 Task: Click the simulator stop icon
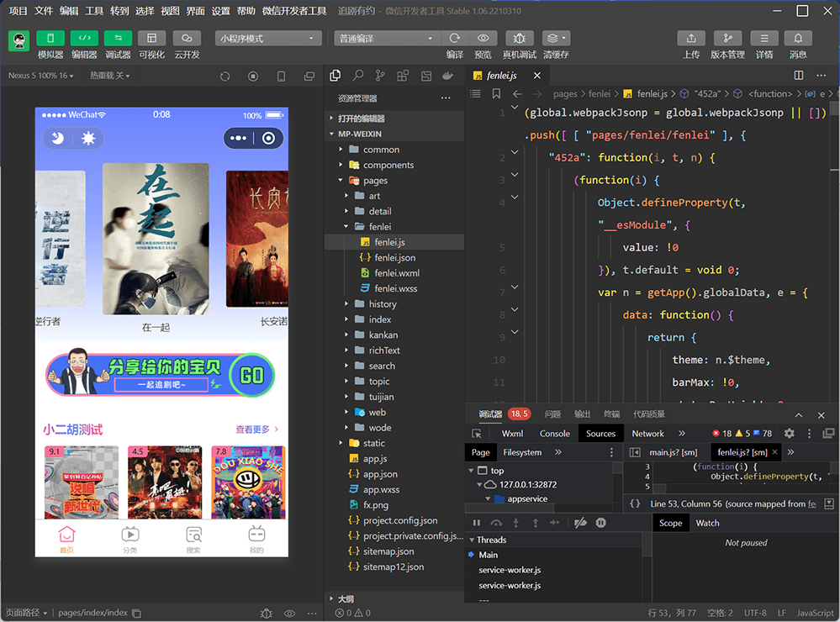click(x=253, y=76)
